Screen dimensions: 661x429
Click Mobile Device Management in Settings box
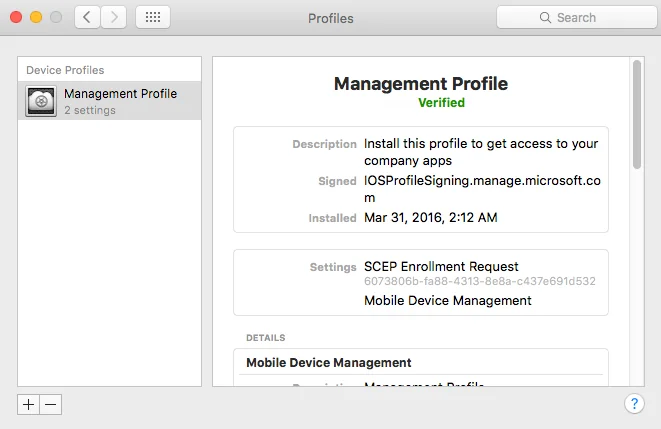(448, 300)
